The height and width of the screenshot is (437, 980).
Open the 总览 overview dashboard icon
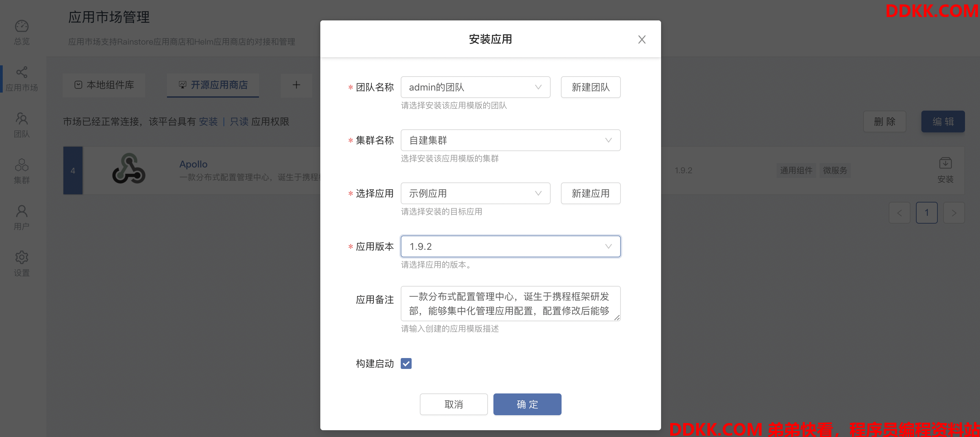[22, 26]
